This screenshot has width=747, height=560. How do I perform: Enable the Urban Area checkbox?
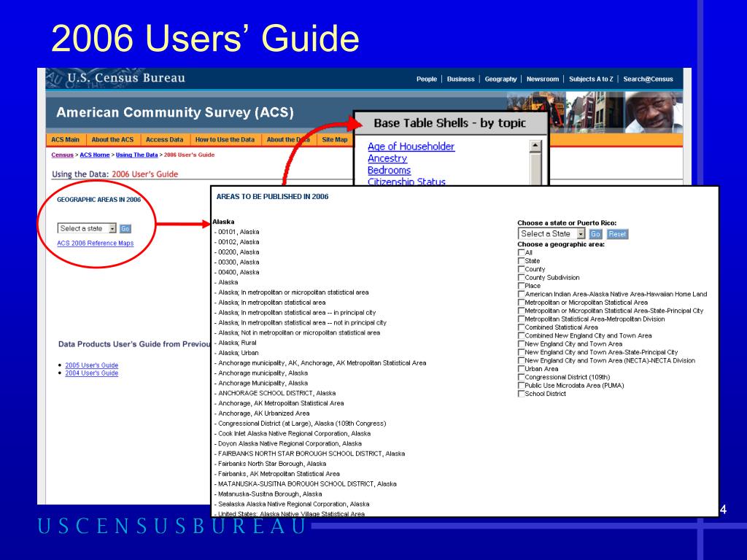point(521,368)
